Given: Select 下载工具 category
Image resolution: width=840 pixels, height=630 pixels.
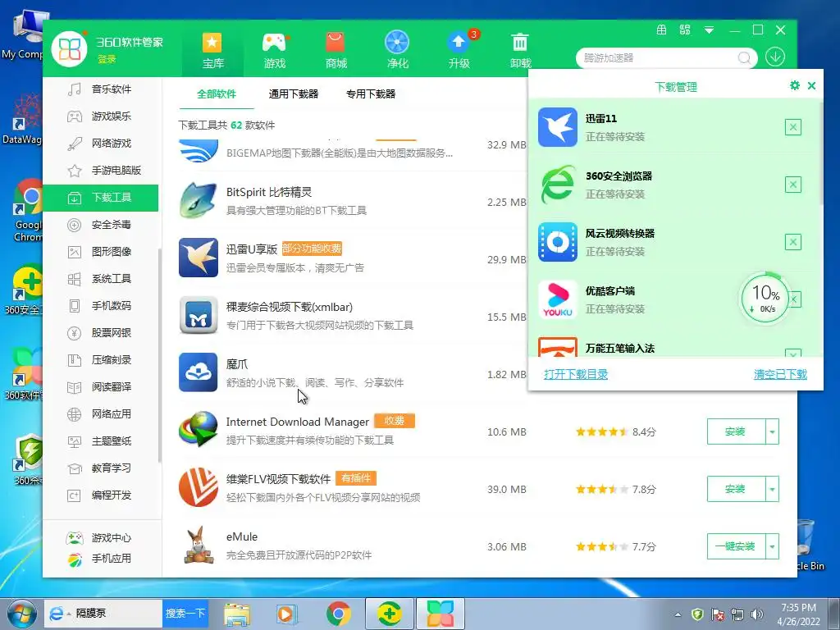Looking at the screenshot, I should tap(101, 198).
